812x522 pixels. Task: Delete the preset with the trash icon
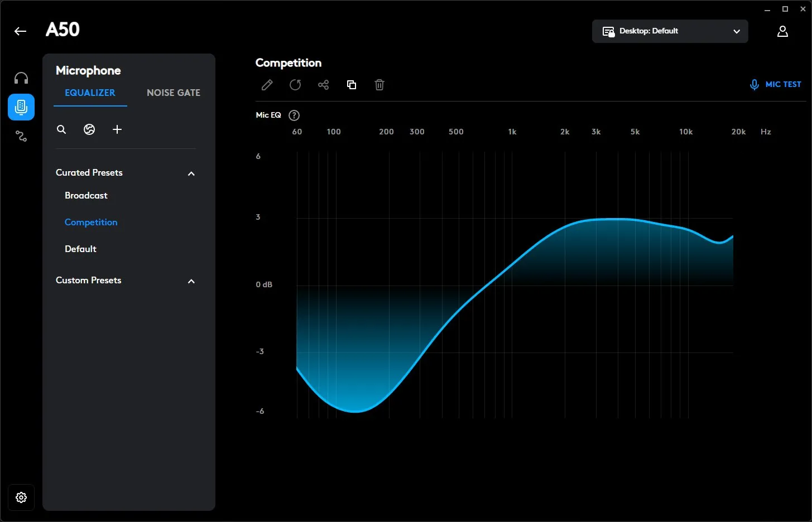[x=379, y=85]
